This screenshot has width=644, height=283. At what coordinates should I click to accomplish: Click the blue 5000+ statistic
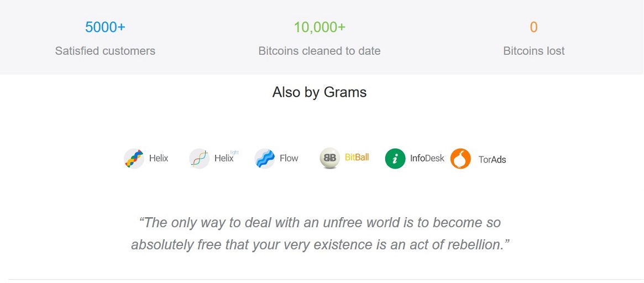point(105,27)
